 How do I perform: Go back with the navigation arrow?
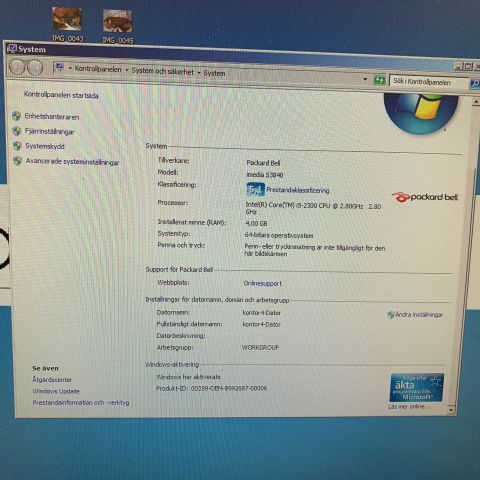click(17, 67)
